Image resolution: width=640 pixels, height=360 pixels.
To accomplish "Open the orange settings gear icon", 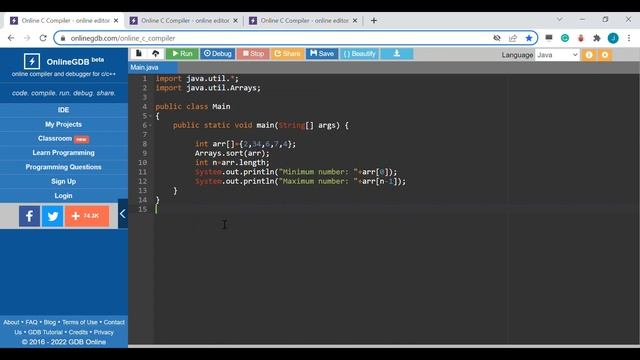I will [x=605, y=55].
